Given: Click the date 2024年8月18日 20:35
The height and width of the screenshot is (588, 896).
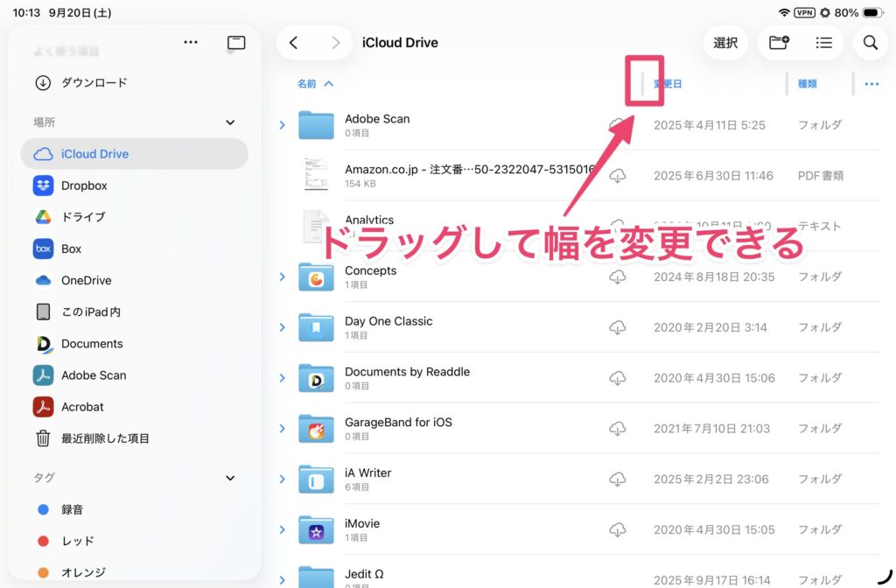Looking at the screenshot, I should pyautogui.click(x=714, y=277).
